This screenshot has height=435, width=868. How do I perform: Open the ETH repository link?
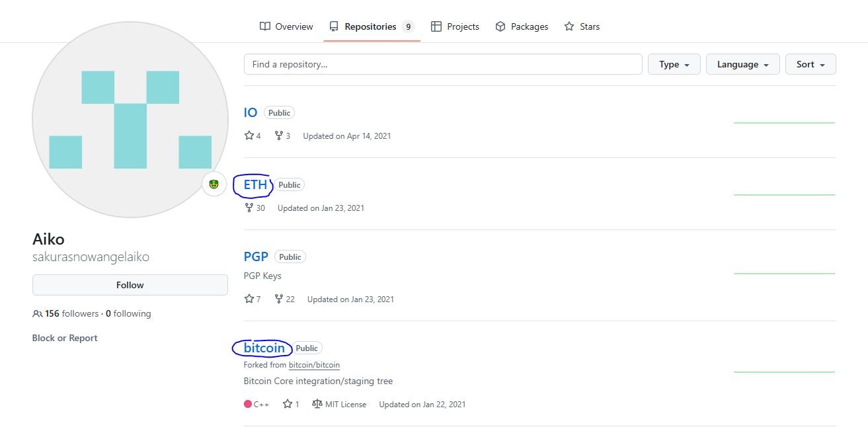pyautogui.click(x=255, y=184)
